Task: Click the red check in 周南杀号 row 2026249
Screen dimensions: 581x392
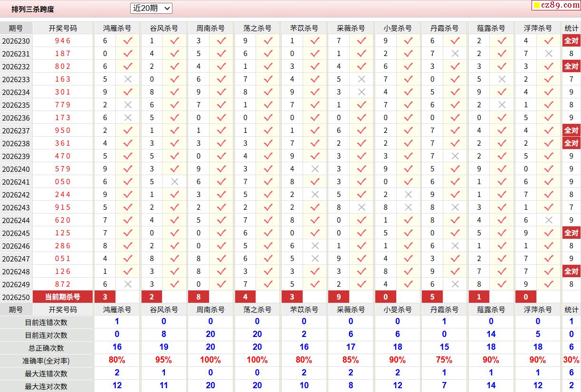Action: (221, 284)
